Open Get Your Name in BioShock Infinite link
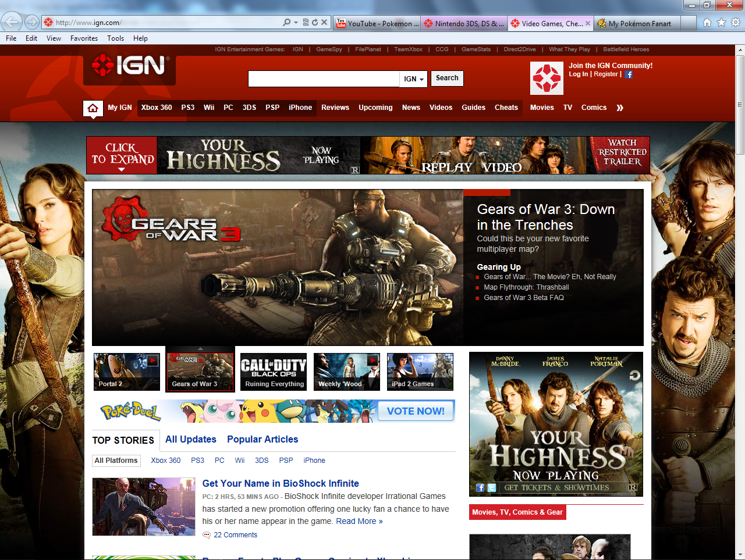The image size is (745, 560). pyautogui.click(x=281, y=483)
